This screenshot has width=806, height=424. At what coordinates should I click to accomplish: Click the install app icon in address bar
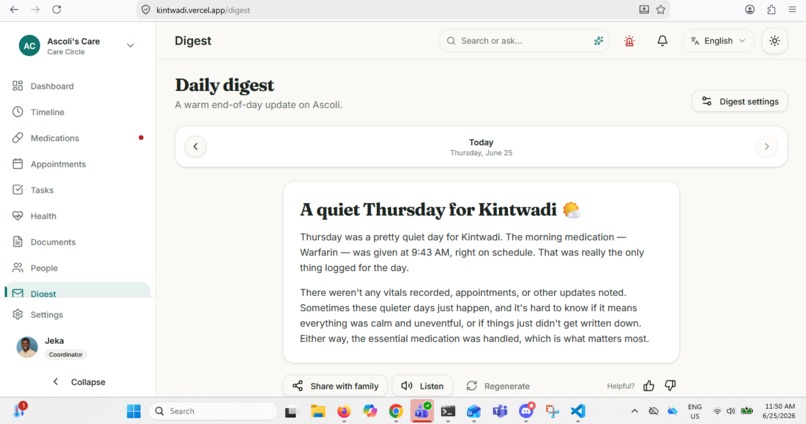click(644, 10)
